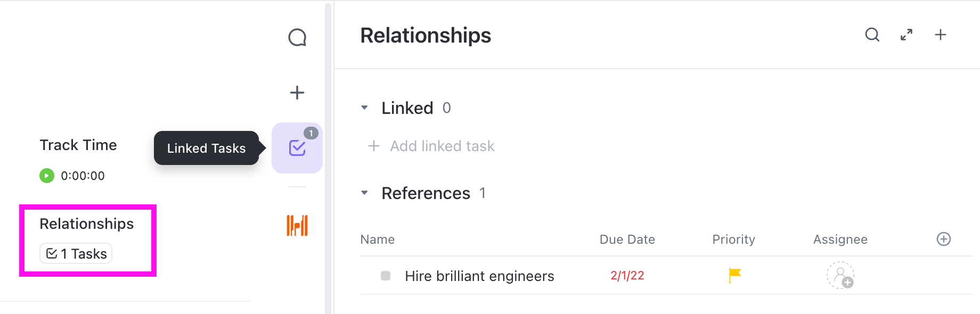Screen dimensions: 980x314
Task: Open the Hire brilliant engineers task
Action: (x=479, y=276)
